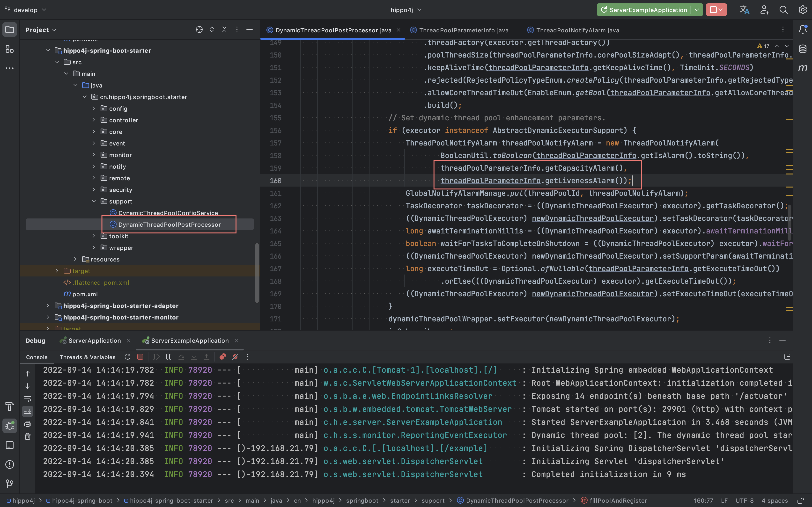Rerun ServerExampleApplication using the refresh icon
This screenshot has width=812, height=507.
coord(127,357)
